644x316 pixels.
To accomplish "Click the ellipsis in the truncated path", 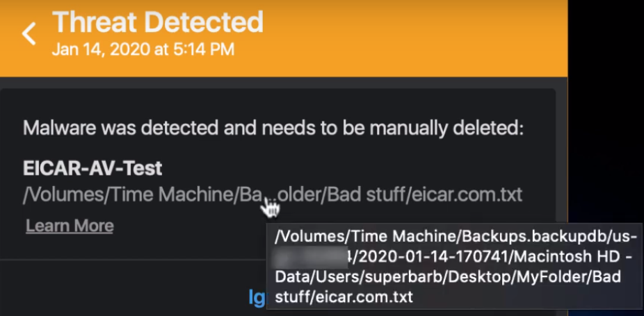I will coord(268,195).
